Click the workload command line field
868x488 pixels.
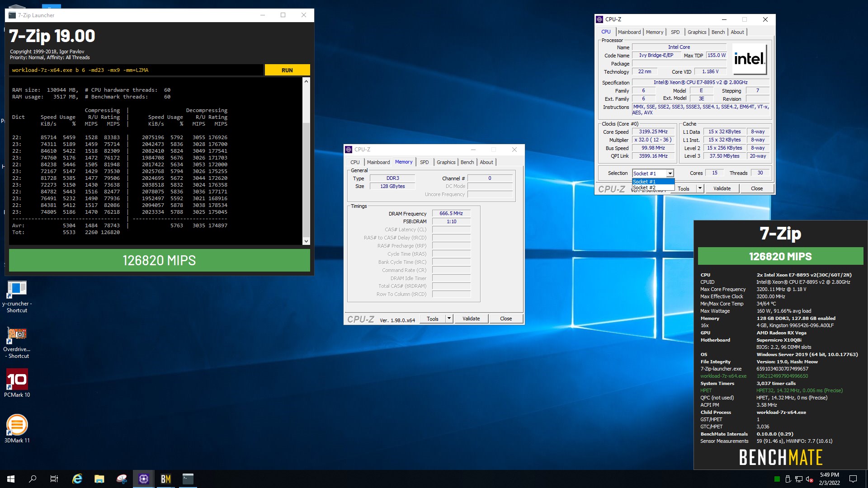136,70
